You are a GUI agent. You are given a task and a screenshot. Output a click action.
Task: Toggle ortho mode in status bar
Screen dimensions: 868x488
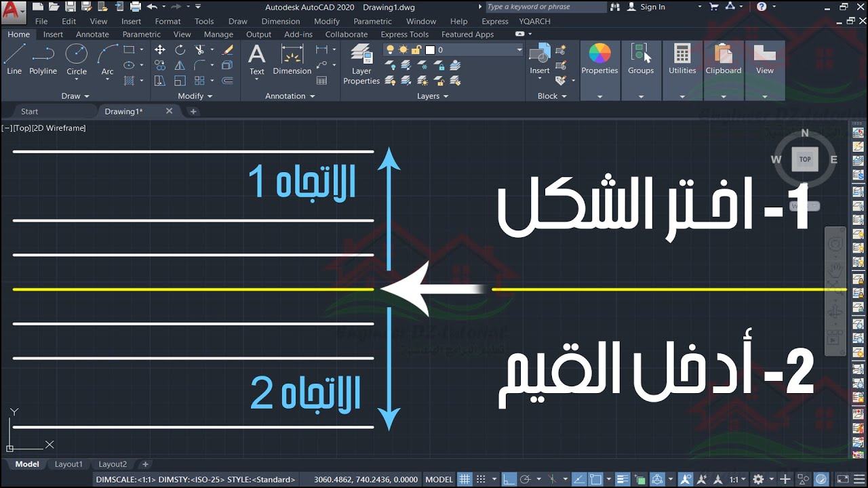(x=509, y=479)
